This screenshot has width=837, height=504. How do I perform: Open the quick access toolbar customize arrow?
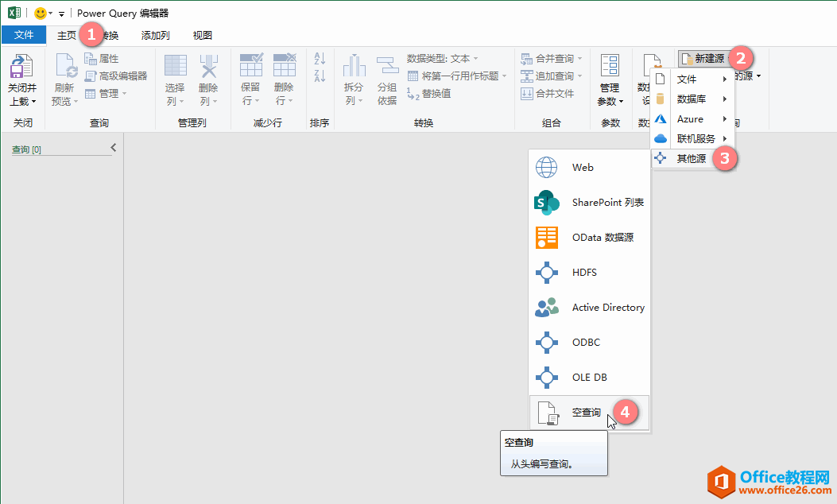[61, 14]
